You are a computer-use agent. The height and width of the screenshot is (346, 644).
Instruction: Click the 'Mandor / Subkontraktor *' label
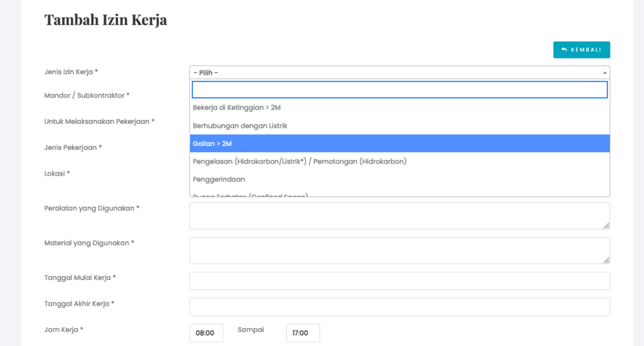(87, 96)
